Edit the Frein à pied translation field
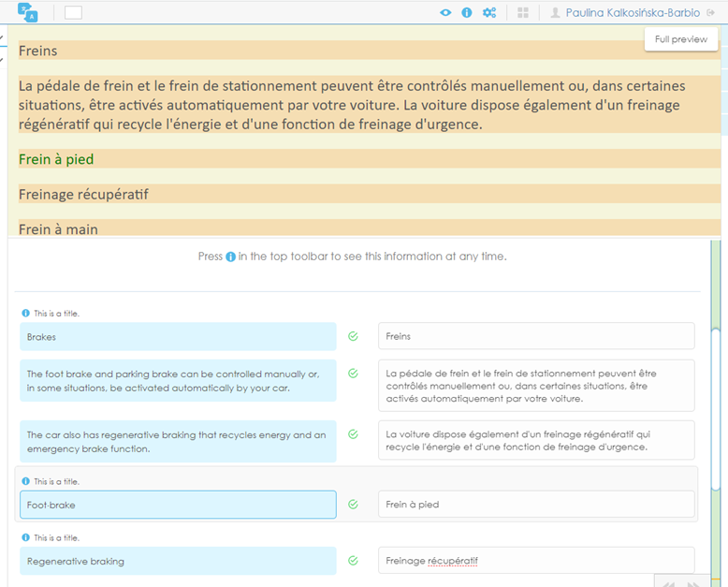The image size is (728, 587). 535,505
